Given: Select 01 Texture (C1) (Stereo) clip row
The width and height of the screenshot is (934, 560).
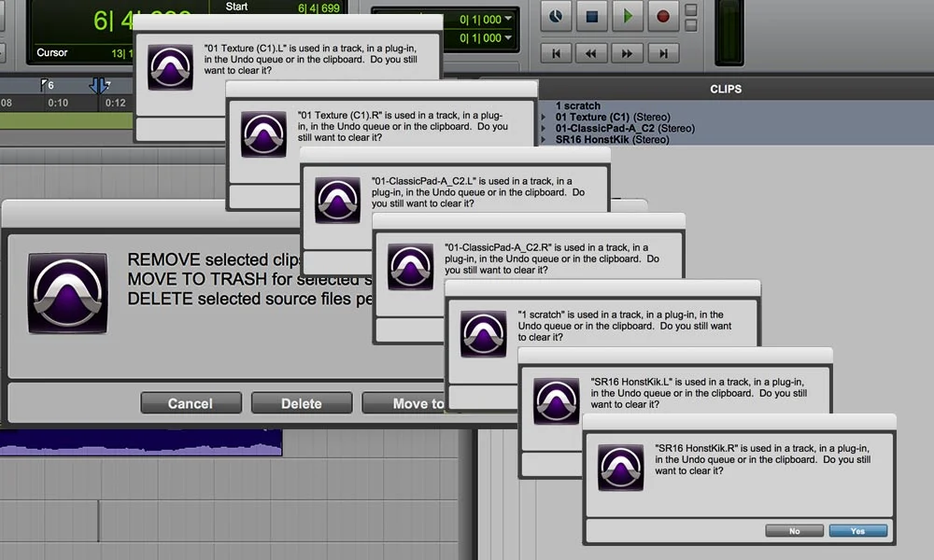Looking at the screenshot, I should (613, 118).
